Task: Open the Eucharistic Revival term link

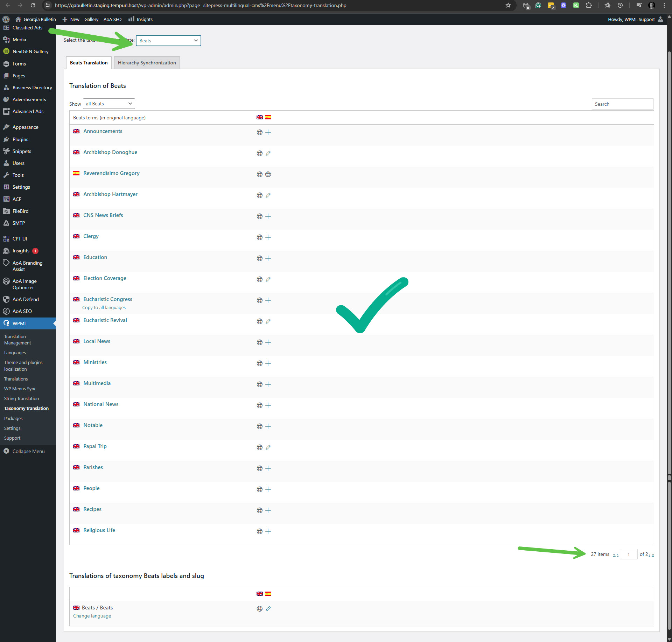Action: coord(105,320)
